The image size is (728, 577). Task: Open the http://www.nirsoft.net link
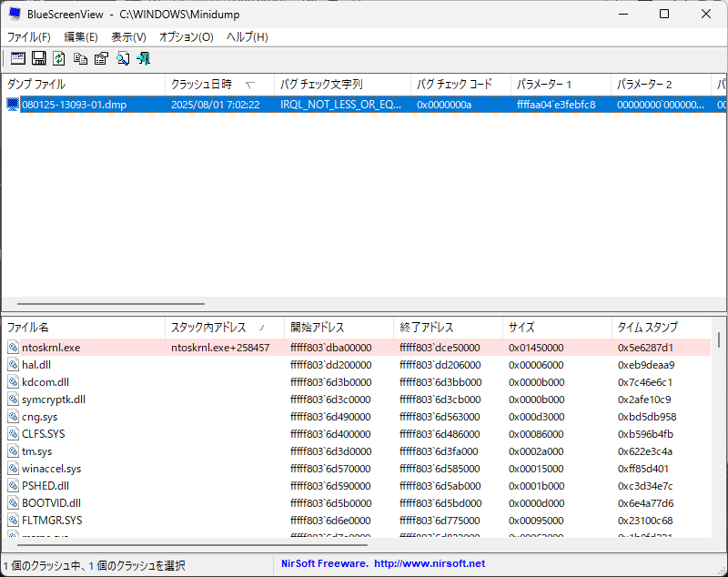click(x=430, y=563)
